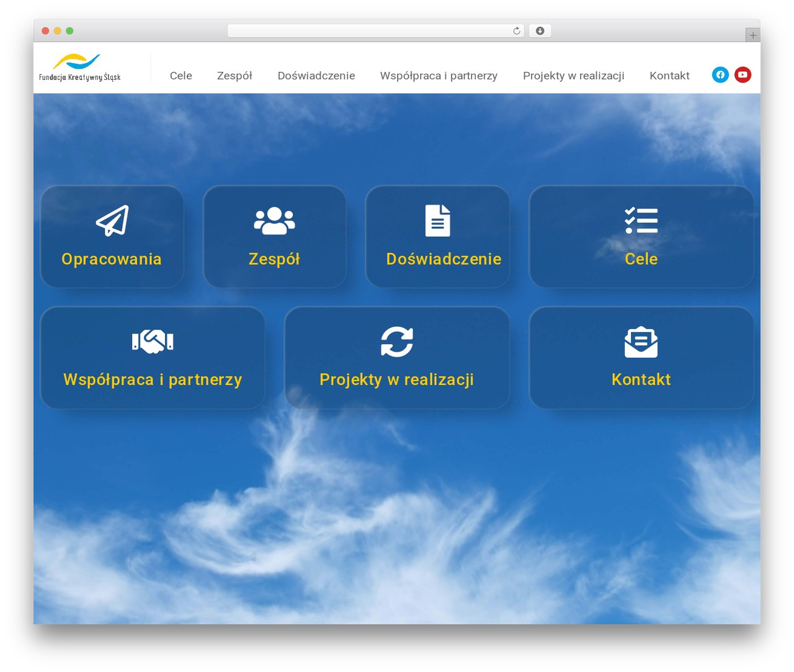Open the Zespół tile label
794x672 pixels.
274,259
